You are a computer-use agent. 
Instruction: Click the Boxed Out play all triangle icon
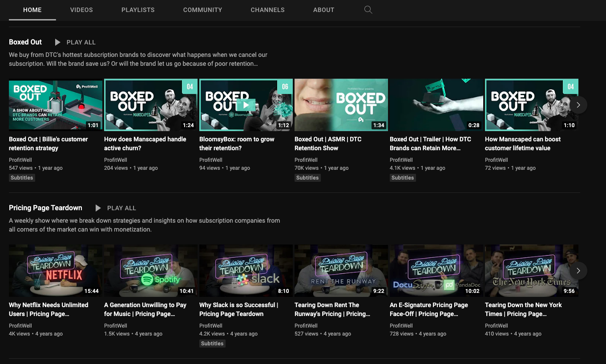57,42
